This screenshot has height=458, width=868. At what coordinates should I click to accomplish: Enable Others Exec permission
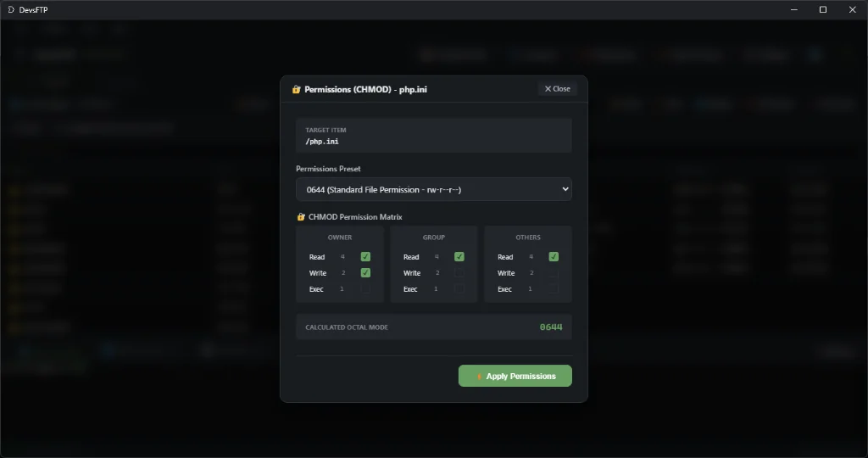(x=554, y=288)
